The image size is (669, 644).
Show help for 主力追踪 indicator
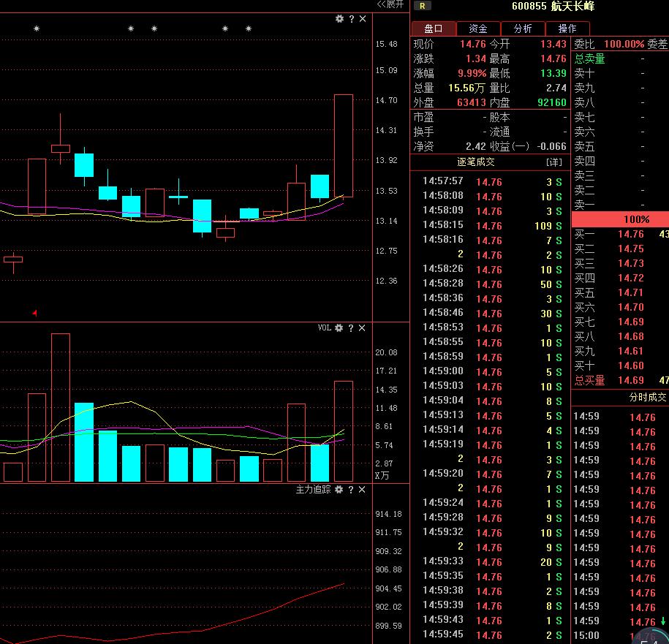click(351, 489)
